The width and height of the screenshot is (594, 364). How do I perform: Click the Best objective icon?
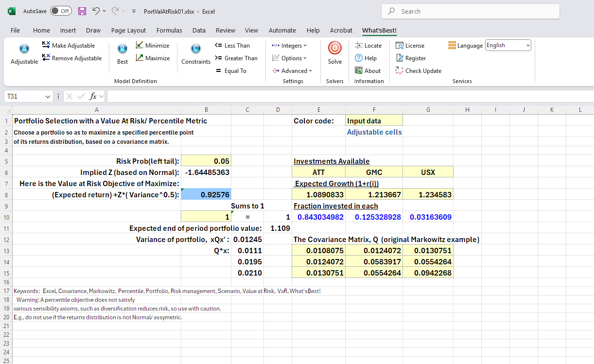[x=122, y=50]
